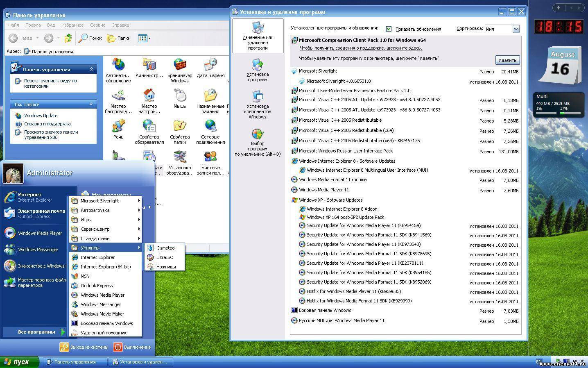Click the пуск Start button

tap(20, 362)
